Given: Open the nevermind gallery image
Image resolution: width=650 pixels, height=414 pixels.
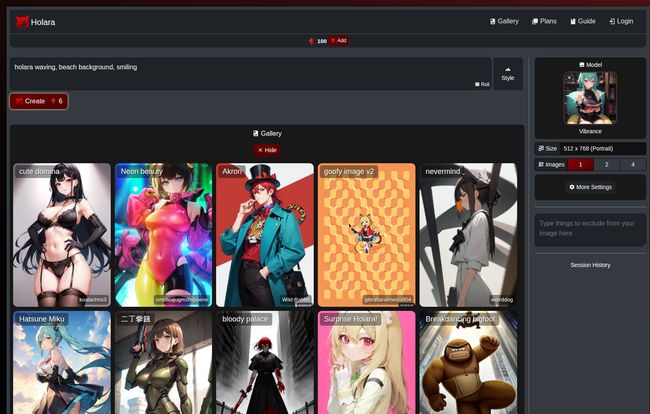Looking at the screenshot, I should tap(468, 235).
